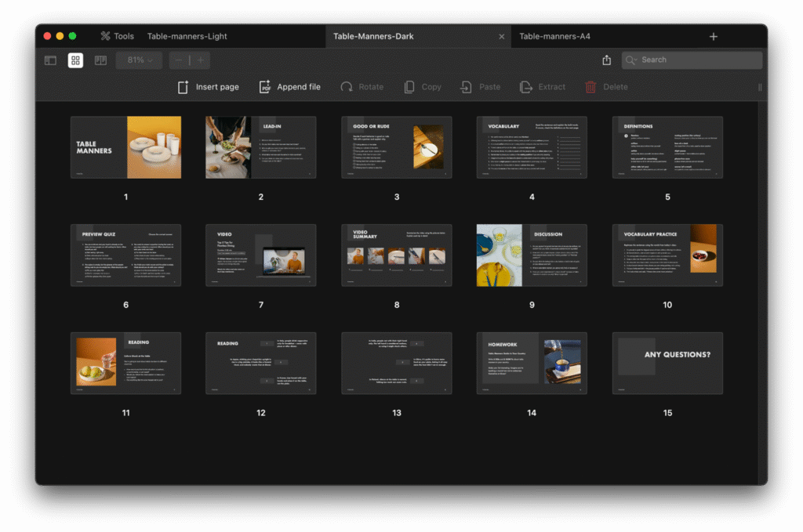Show the sidebar panel view
The width and height of the screenshot is (803, 532).
tap(50, 60)
